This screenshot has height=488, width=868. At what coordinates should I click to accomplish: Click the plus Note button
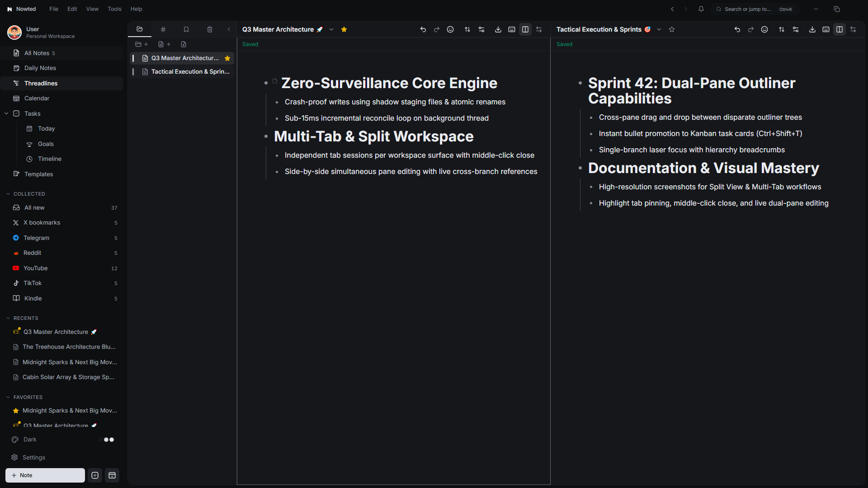(45, 475)
